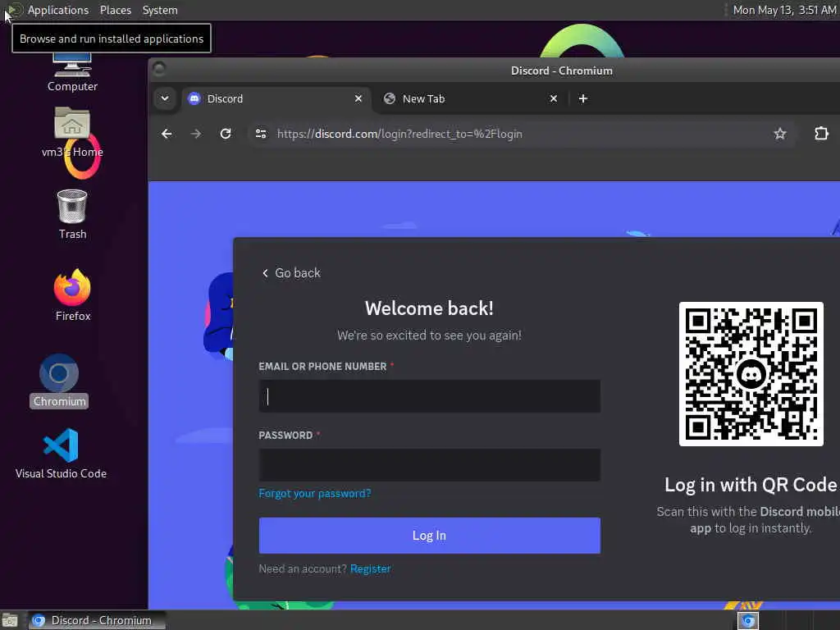Switch to the Discord tab

coord(276,98)
